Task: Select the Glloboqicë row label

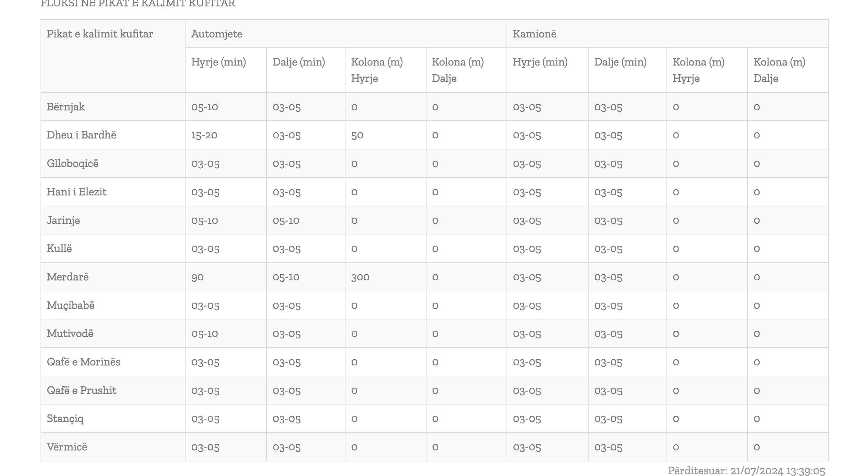Action: click(73, 164)
